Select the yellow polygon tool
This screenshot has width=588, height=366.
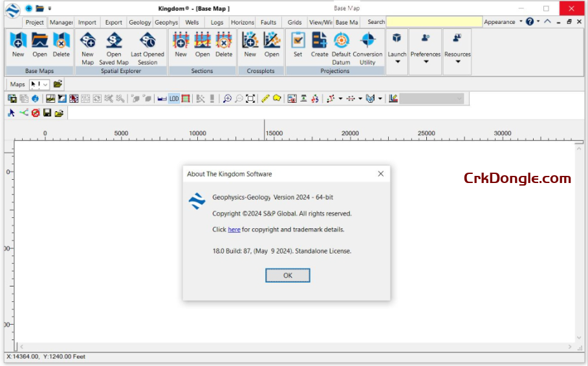(x=277, y=99)
